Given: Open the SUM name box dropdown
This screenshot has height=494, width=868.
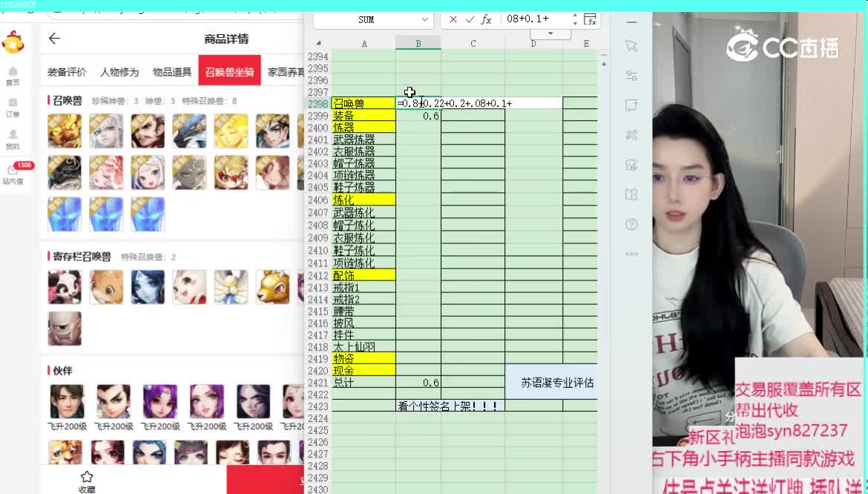Looking at the screenshot, I should 425,19.
